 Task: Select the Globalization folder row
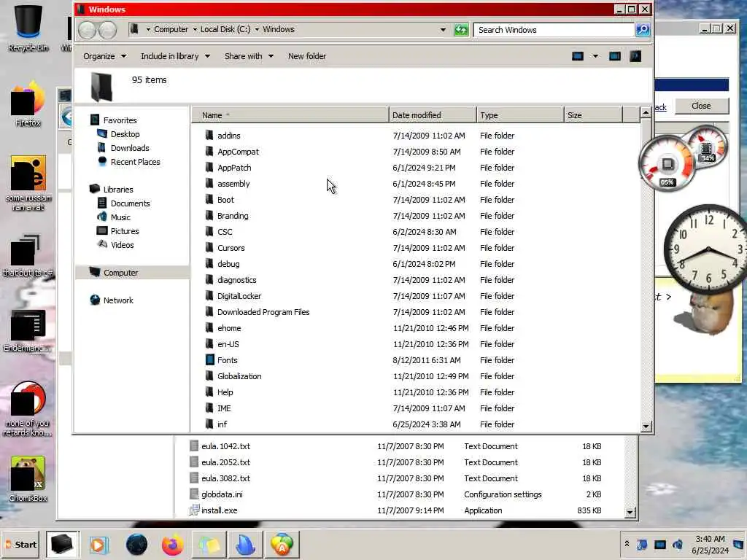click(415, 376)
